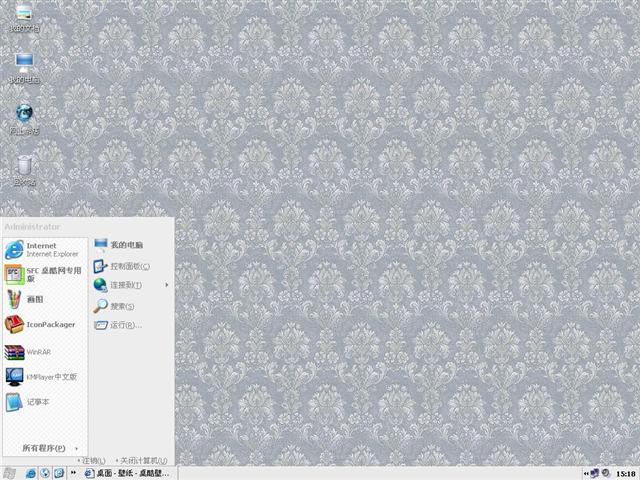Click the round gray tray icon
Screen dimensions: 640x480
point(606,473)
